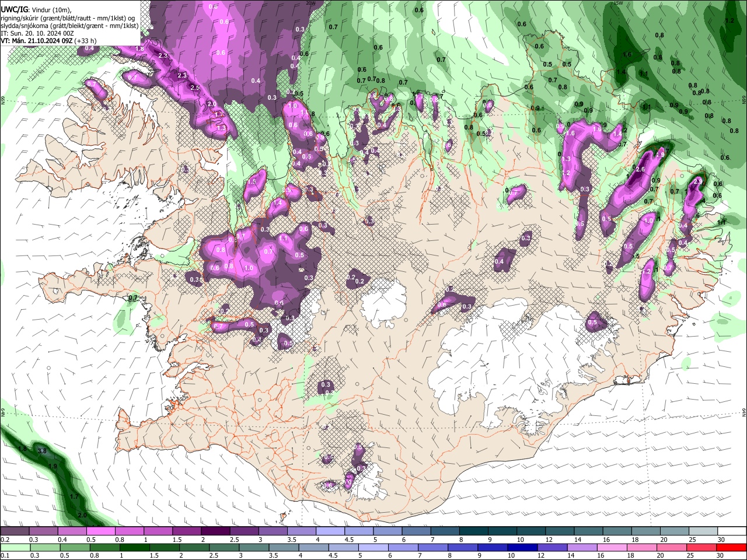The height and width of the screenshot is (560, 747).
Task: Select the light lavender 4–4.5 snow swatch
Action: 330,531
